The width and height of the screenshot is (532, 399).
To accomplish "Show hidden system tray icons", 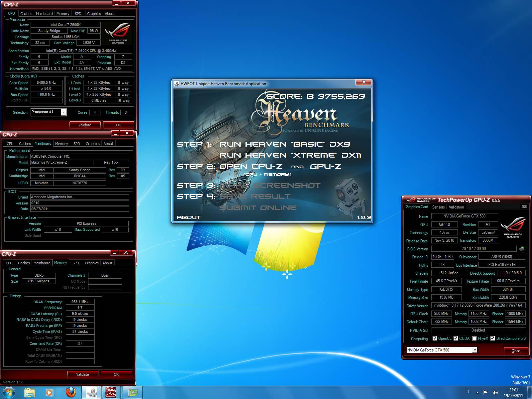I will pyautogui.click(x=477, y=392).
